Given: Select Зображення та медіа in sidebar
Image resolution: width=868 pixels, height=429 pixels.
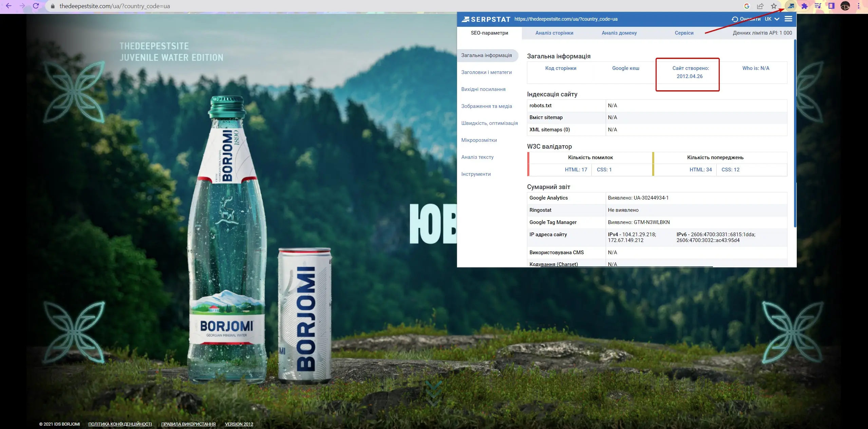Looking at the screenshot, I should (x=486, y=106).
